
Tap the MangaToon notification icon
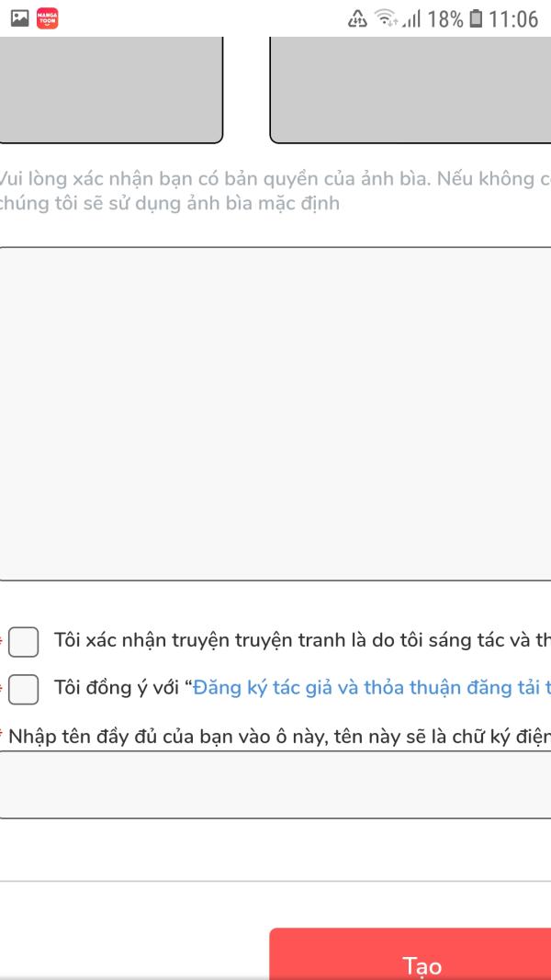click(x=48, y=18)
